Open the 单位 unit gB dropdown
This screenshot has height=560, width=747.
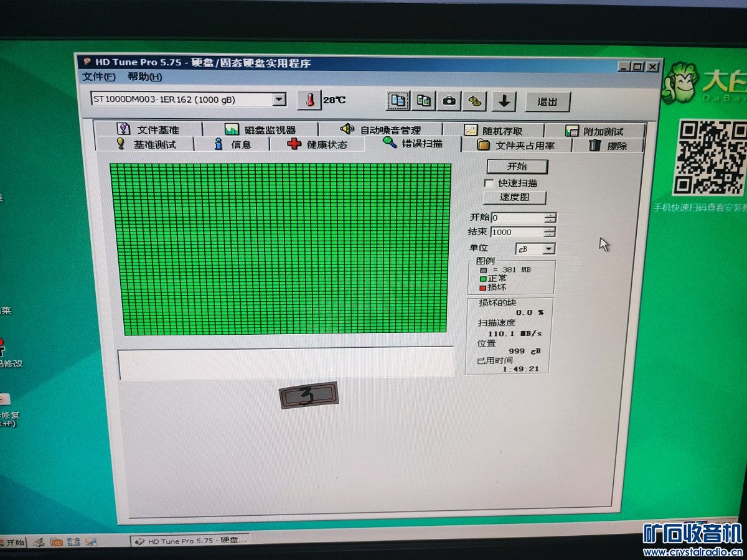click(548, 248)
